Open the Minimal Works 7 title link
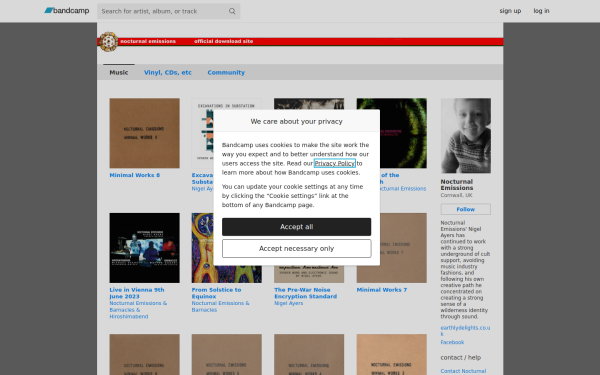The height and width of the screenshot is (375, 600). click(x=382, y=290)
